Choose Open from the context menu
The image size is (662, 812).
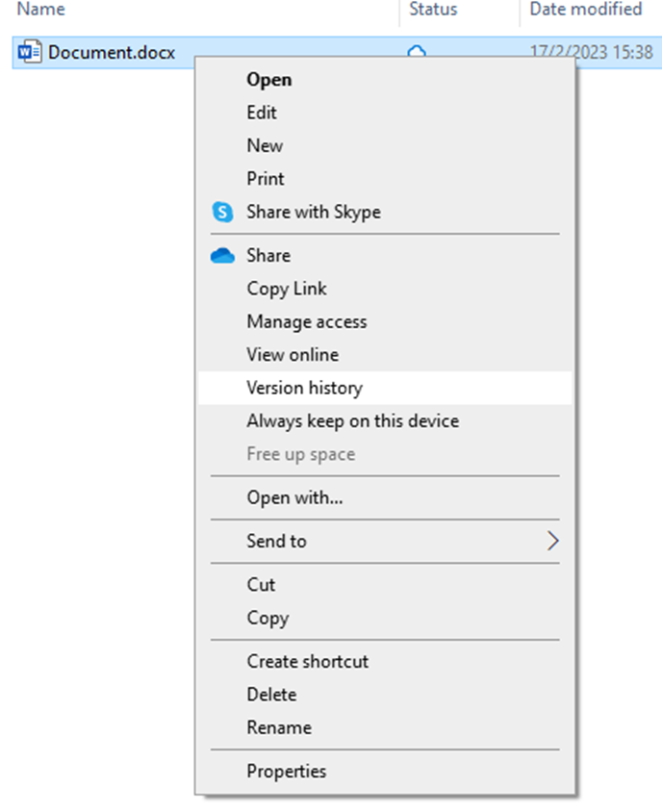(268, 80)
